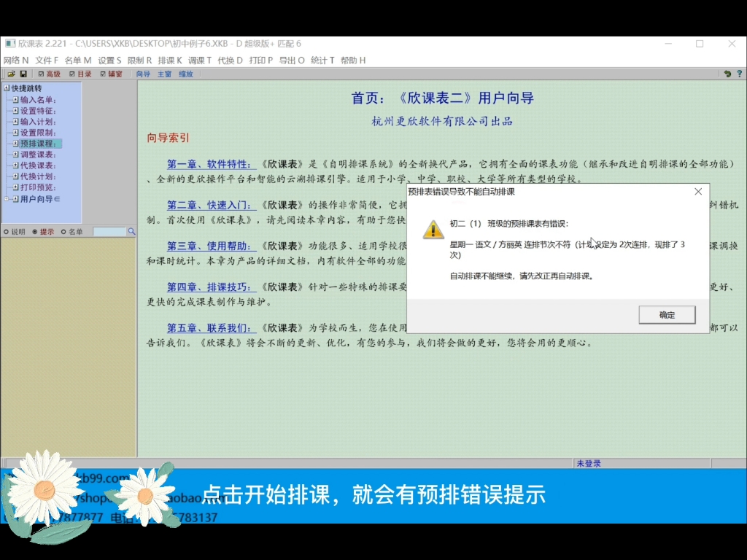The image size is (747, 560).
Task: Click the green arrow icon near the help icon
Action: pyautogui.click(x=727, y=74)
